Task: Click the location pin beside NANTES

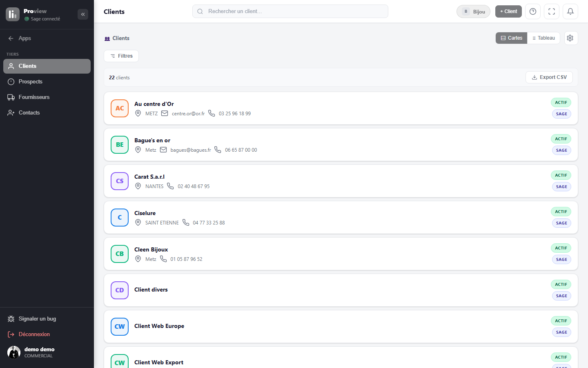Action: click(x=138, y=186)
